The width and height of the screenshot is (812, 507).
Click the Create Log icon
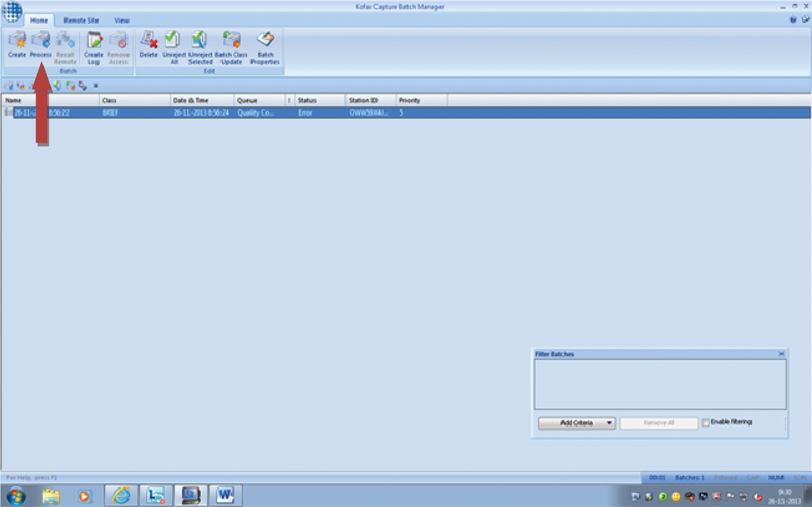click(x=93, y=46)
